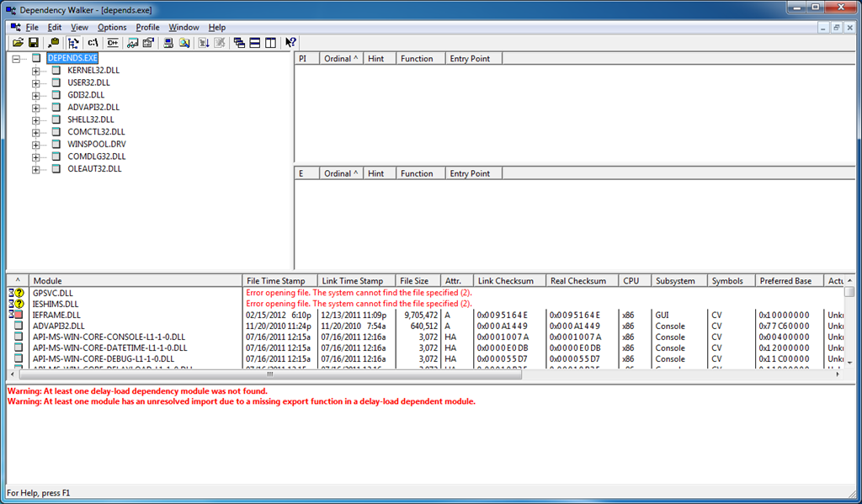Click the module Properties toolbar icon

coord(148,43)
